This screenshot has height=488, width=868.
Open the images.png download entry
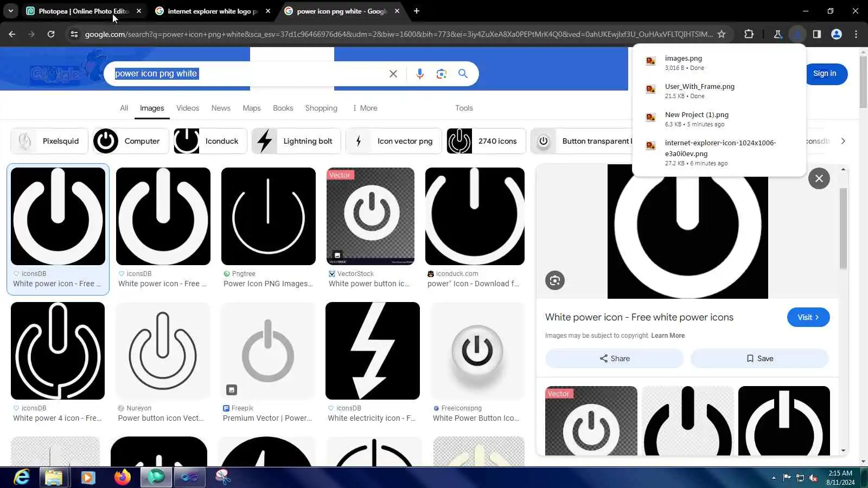[719, 62]
